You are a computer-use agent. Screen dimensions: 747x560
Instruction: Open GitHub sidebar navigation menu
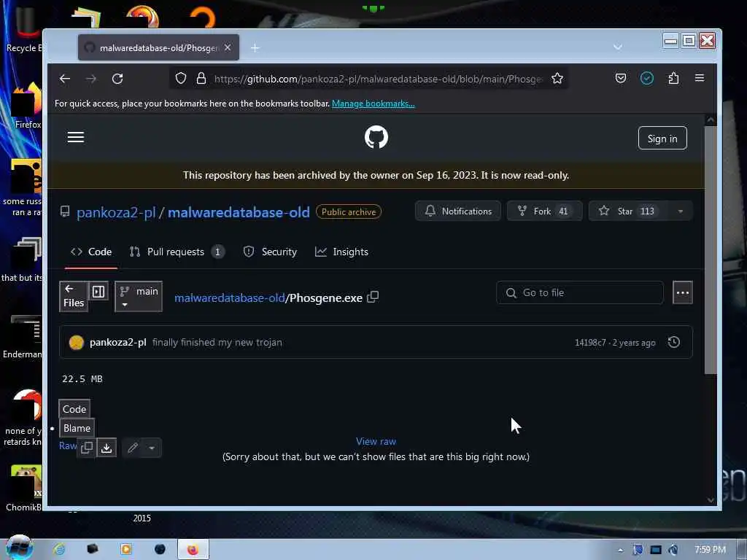[x=76, y=137]
